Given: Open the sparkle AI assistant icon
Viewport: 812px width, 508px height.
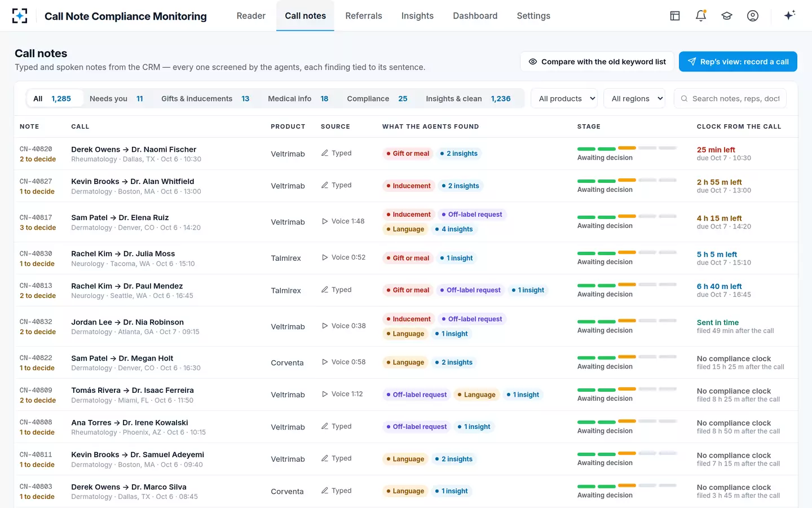Looking at the screenshot, I should tap(789, 15).
